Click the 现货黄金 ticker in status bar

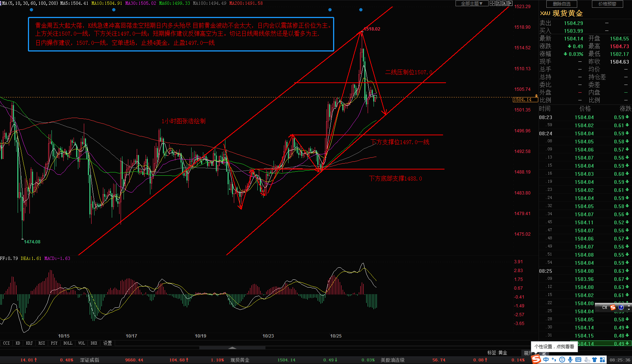coord(240,360)
